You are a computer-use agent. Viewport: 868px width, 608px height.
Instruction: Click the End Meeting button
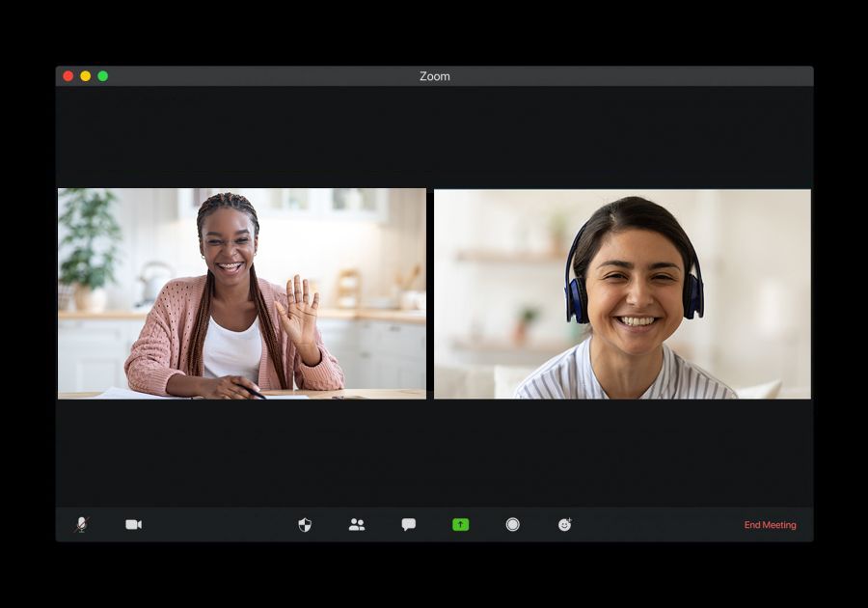pos(770,525)
